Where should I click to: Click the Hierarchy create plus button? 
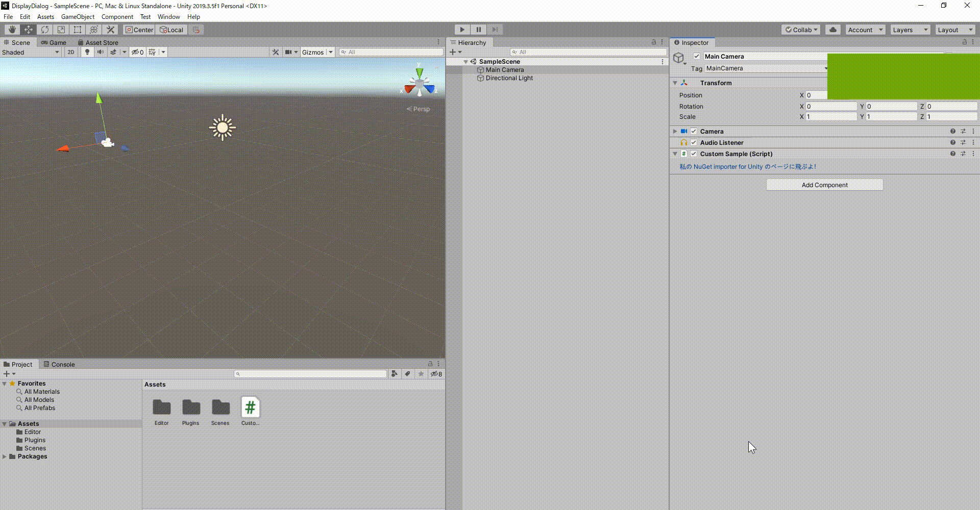(453, 52)
